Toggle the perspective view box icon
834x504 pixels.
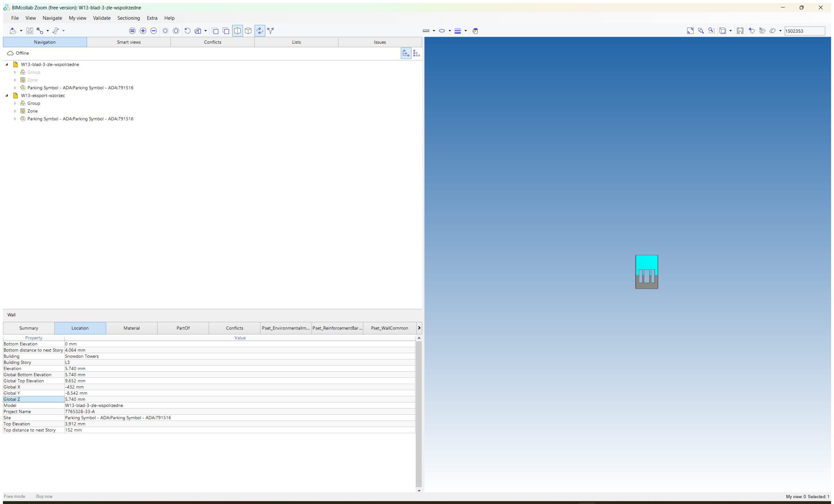(x=237, y=31)
